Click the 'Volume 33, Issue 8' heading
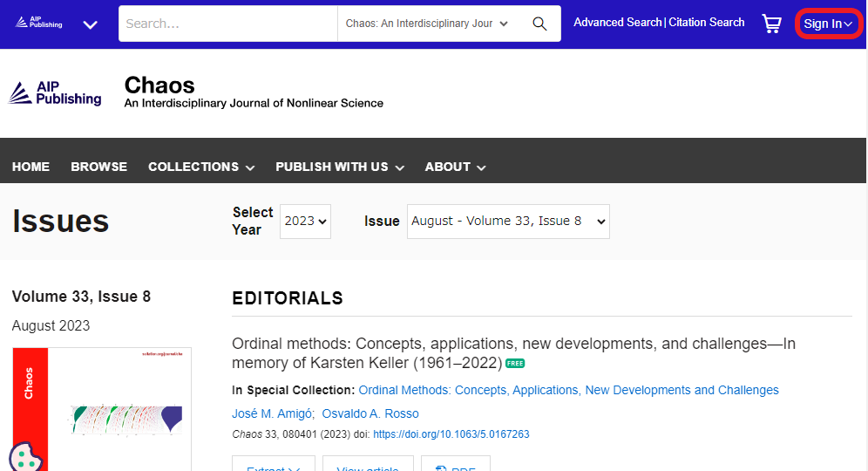The width and height of the screenshot is (868, 471). [x=81, y=297]
